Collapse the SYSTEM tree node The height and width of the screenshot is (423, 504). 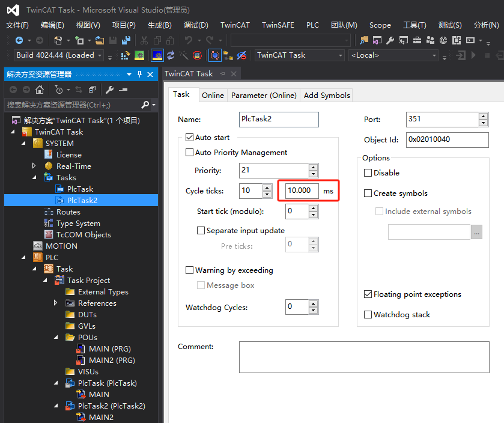[23, 143]
